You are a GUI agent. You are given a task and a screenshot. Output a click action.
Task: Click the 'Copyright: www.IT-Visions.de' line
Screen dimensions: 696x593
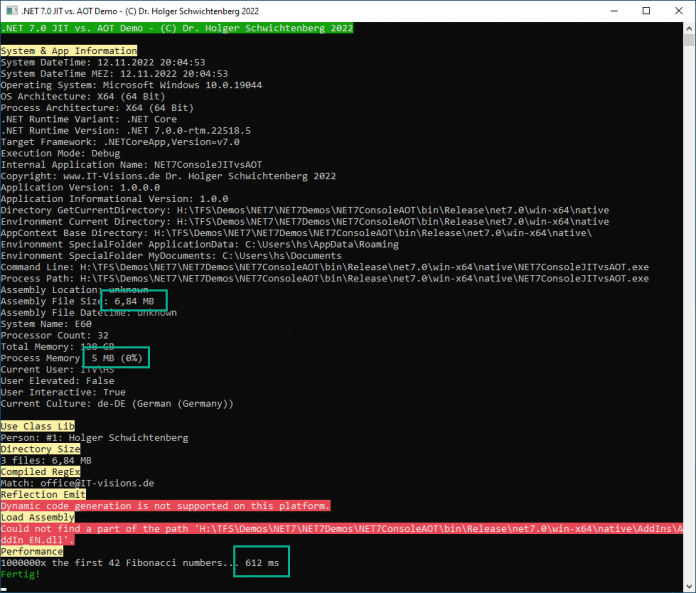[x=168, y=176]
